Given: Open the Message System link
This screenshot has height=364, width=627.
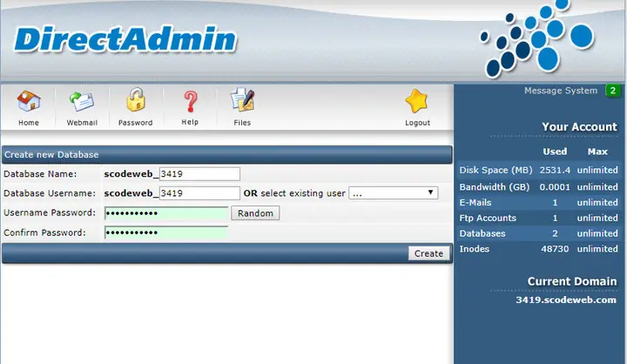Looking at the screenshot, I should pos(561,91).
